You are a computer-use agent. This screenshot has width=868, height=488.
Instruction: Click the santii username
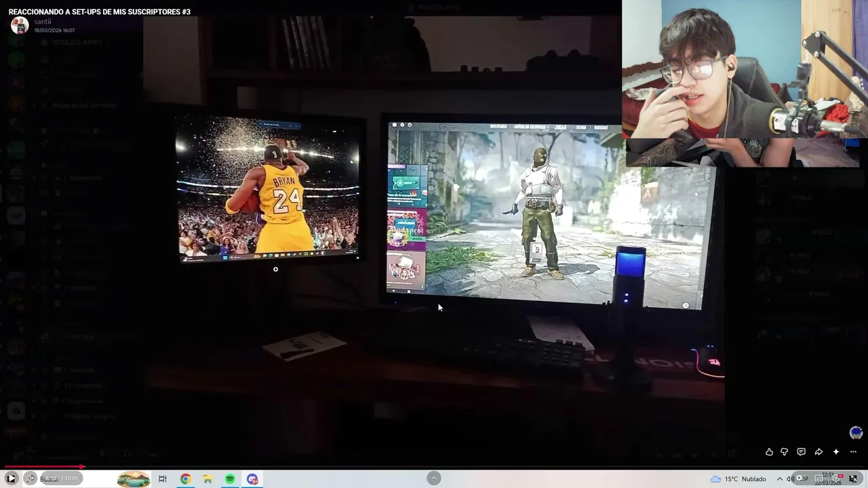[43, 22]
